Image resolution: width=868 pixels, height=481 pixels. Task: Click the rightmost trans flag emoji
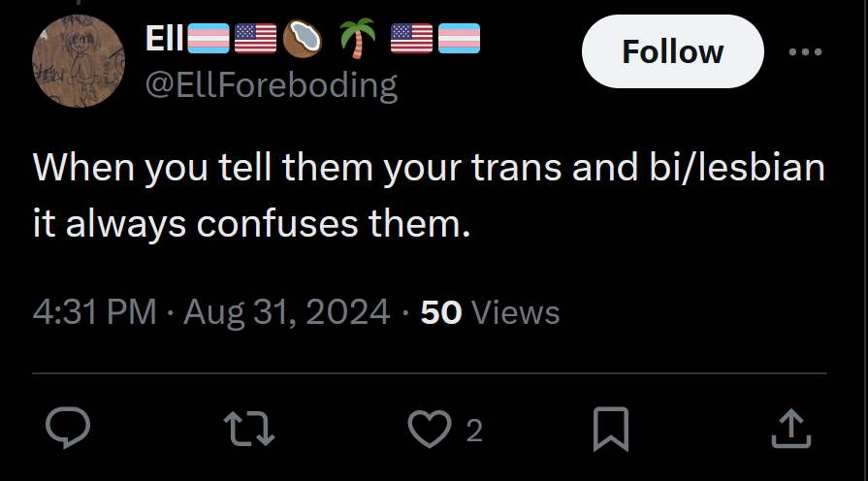click(459, 41)
